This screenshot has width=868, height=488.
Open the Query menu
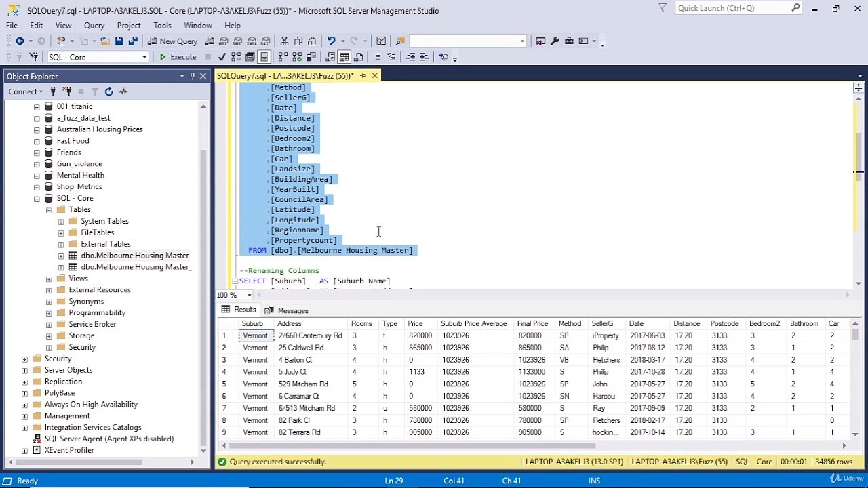(x=94, y=26)
